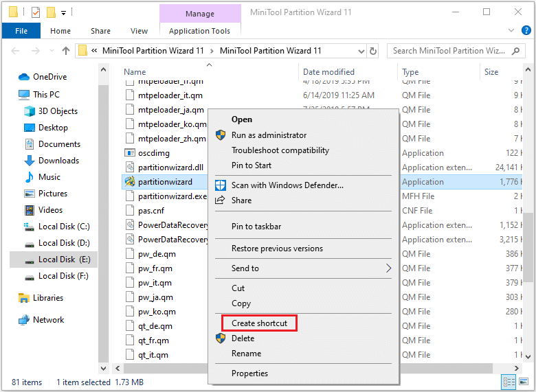Screen dimensions: 536x392
Task: Click the partitionwizard application icon
Action: [x=130, y=182]
